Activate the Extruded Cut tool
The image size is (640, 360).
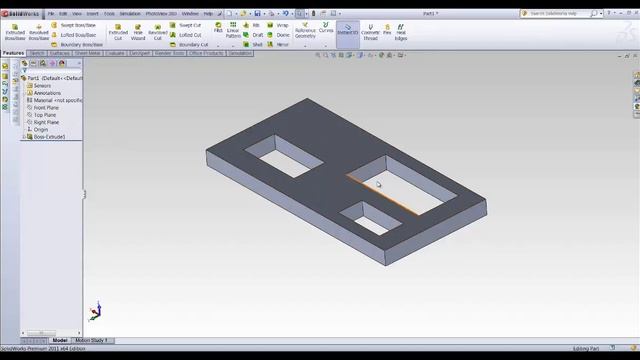[x=118, y=32]
